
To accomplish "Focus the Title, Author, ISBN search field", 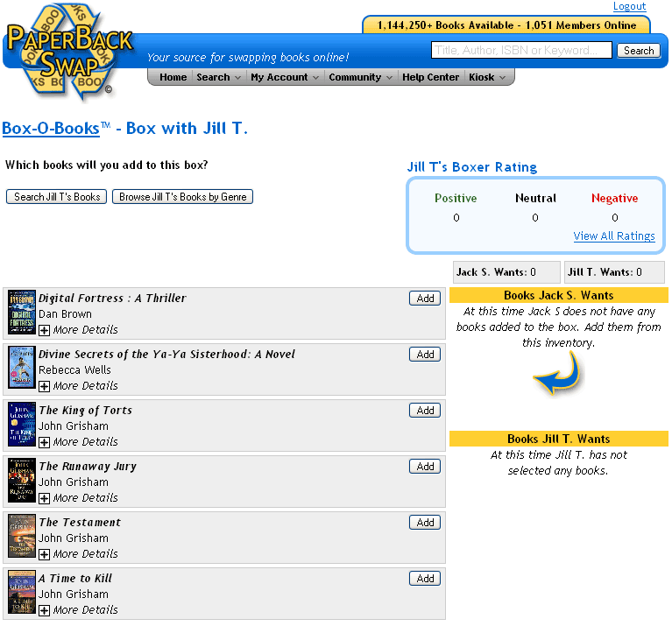I will [521, 50].
